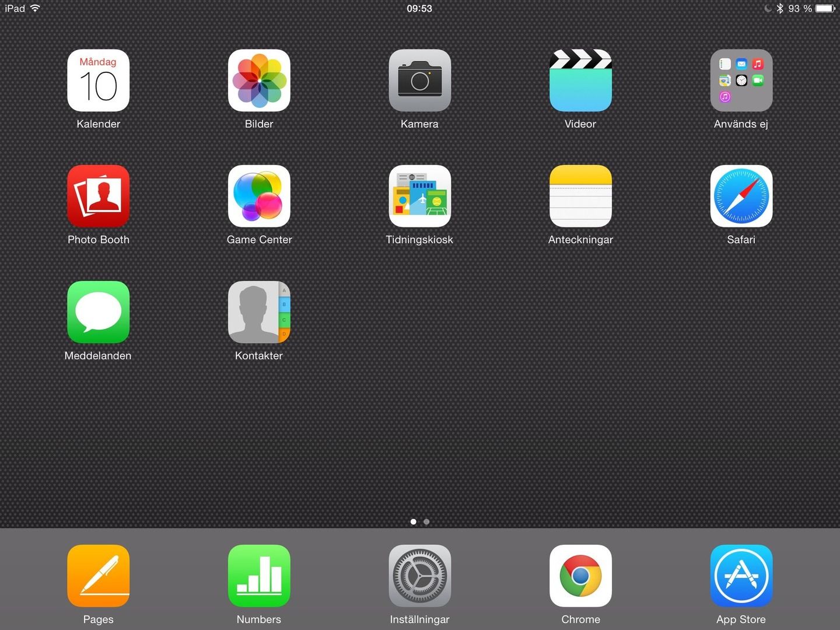Open the Tidningskiosk newsstand
Viewport: 840px width, 630px height.
[x=419, y=196]
